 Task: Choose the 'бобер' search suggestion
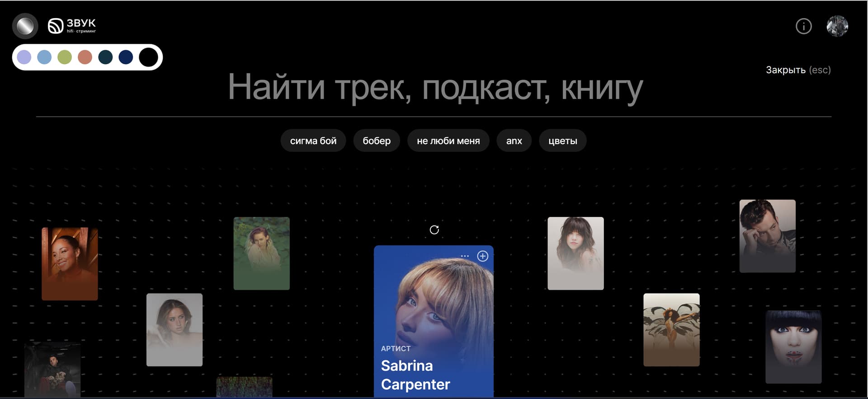tap(377, 141)
